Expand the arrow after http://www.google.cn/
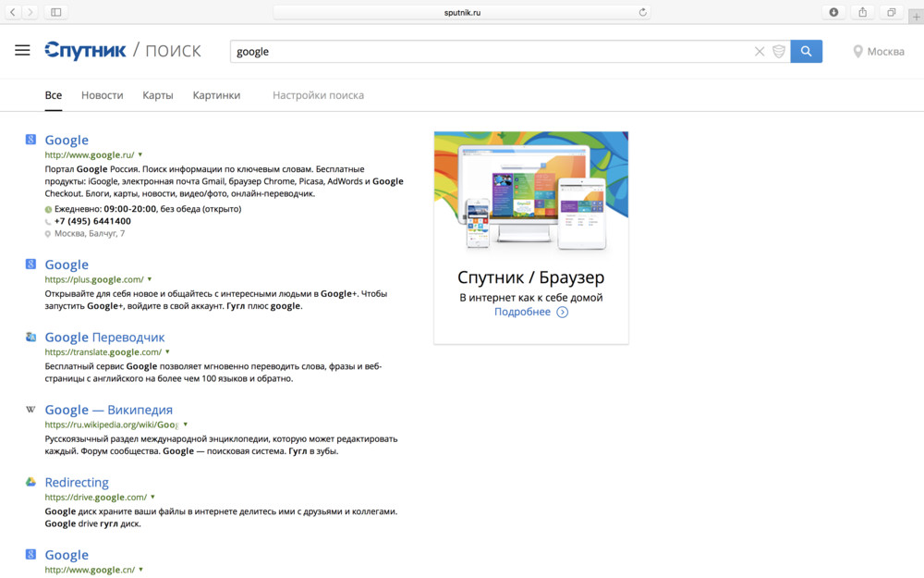Image resolution: width=924 pixels, height=578 pixels. tap(140, 569)
